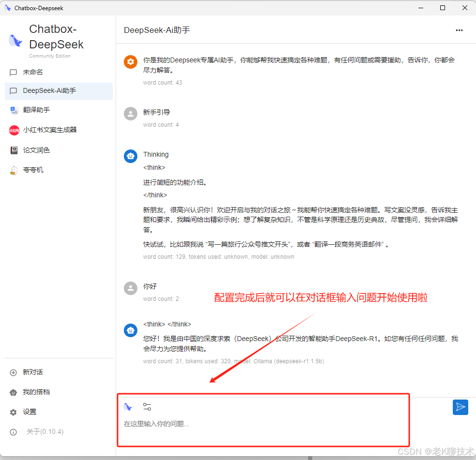Click the user avatar beside 你好
Viewport: 476px width, 460px height.
click(x=131, y=288)
